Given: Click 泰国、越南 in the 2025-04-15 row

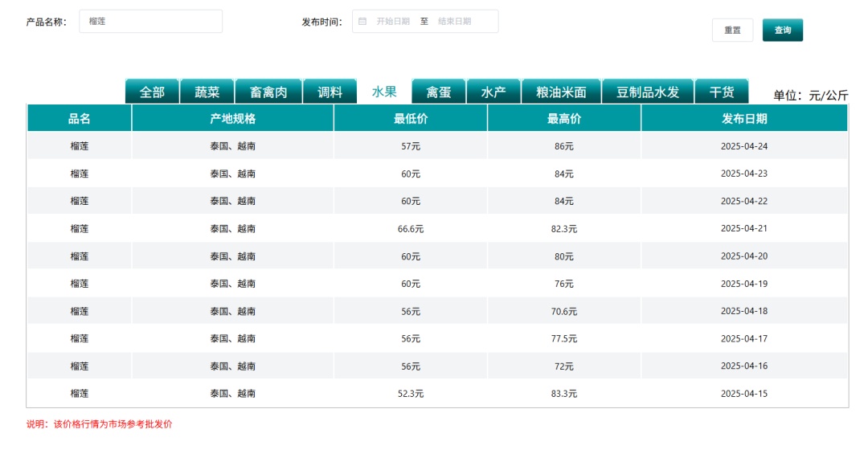Looking at the screenshot, I should (x=232, y=394).
